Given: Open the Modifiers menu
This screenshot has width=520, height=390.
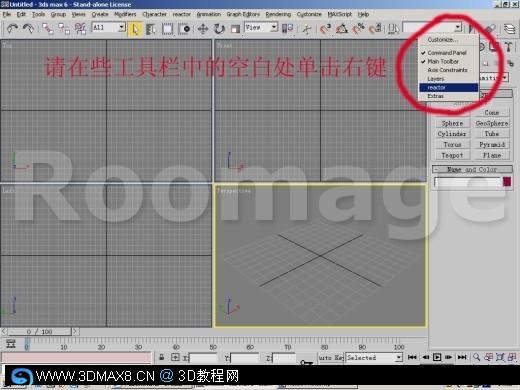Looking at the screenshot, I should pos(125,14).
